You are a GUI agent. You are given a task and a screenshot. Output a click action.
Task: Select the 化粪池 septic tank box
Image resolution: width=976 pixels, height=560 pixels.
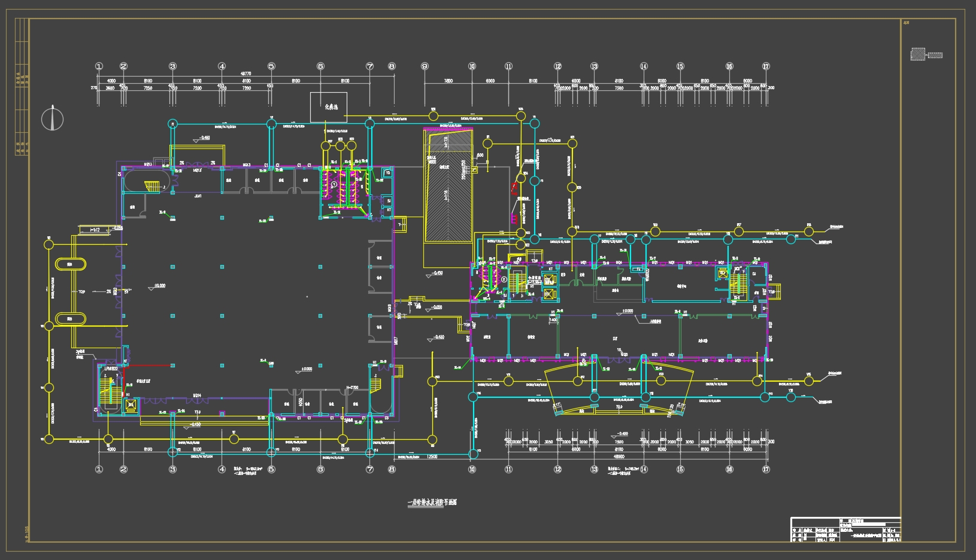(x=328, y=108)
